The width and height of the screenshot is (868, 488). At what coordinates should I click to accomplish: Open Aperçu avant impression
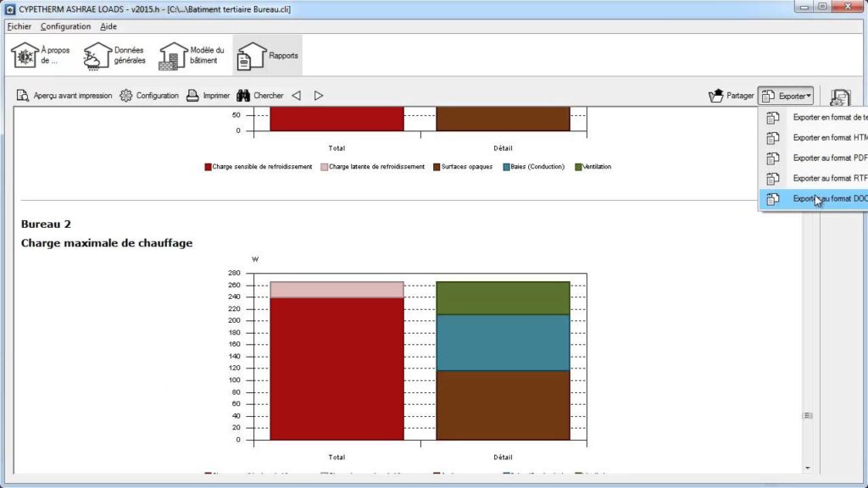[x=64, y=96]
